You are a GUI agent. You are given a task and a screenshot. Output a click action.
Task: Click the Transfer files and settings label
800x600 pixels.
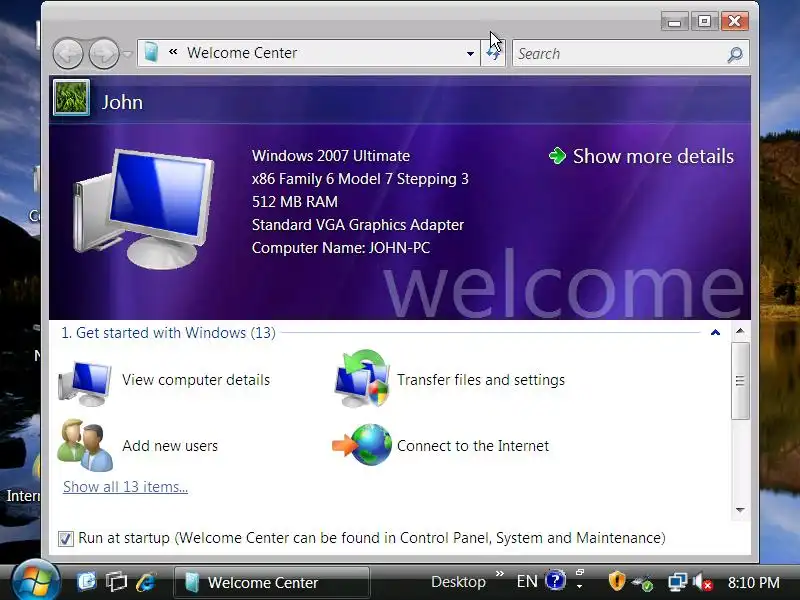point(481,380)
